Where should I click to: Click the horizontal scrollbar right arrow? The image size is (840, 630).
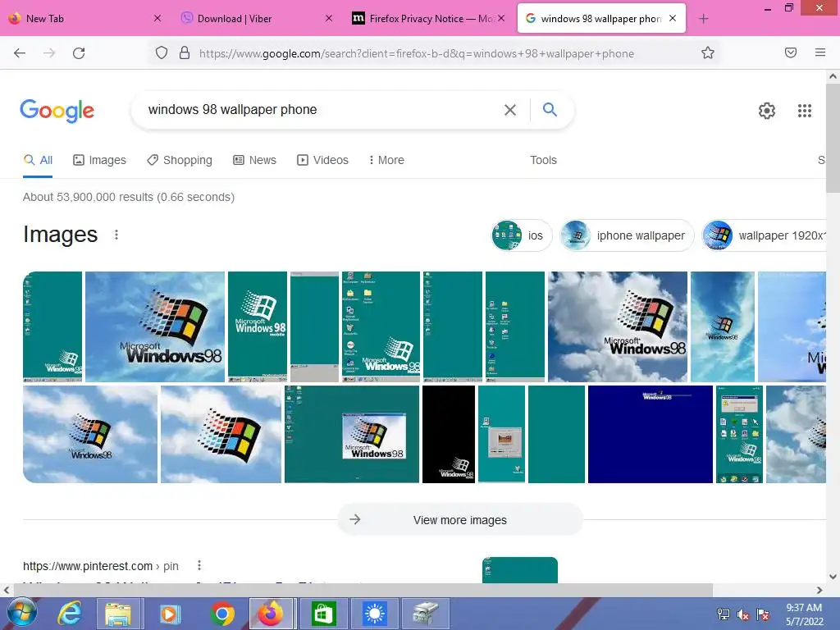click(x=819, y=590)
